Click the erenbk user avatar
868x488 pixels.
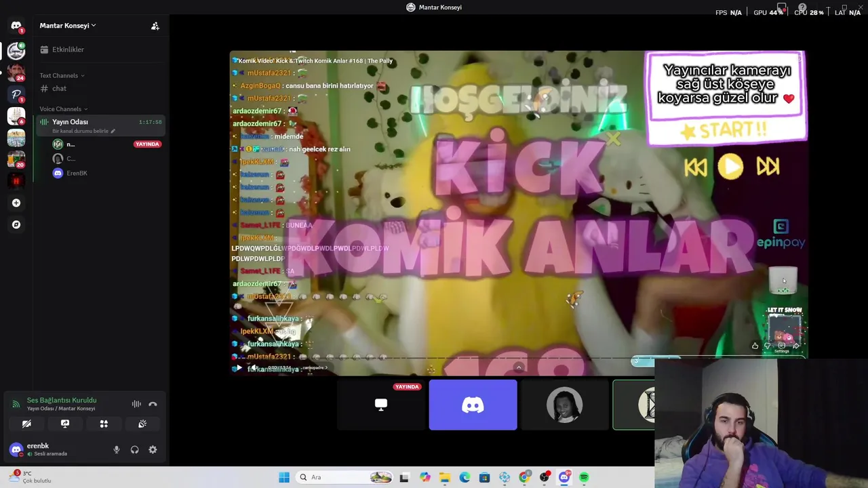(x=16, y=449)
